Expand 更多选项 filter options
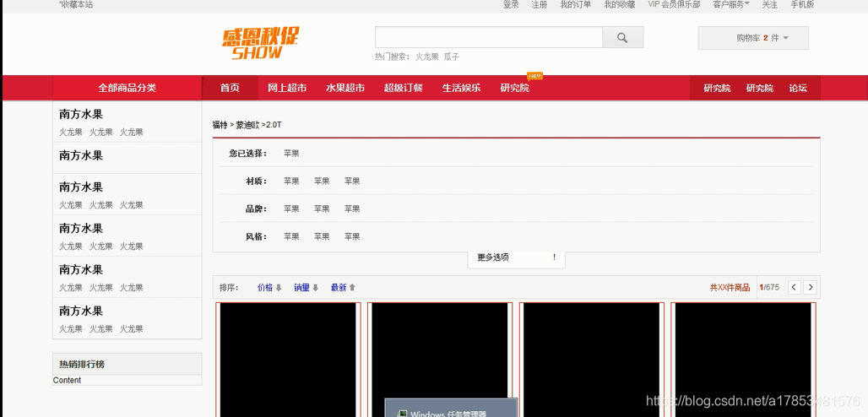The width and height of the screenshot is (868, 417). [x=516, y=257]
